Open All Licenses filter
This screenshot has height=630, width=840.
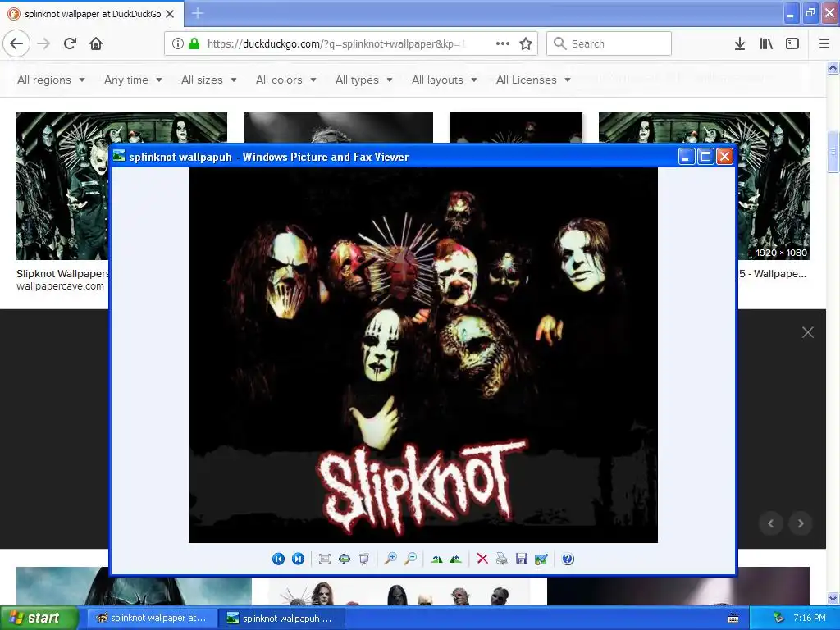point(533,80)
